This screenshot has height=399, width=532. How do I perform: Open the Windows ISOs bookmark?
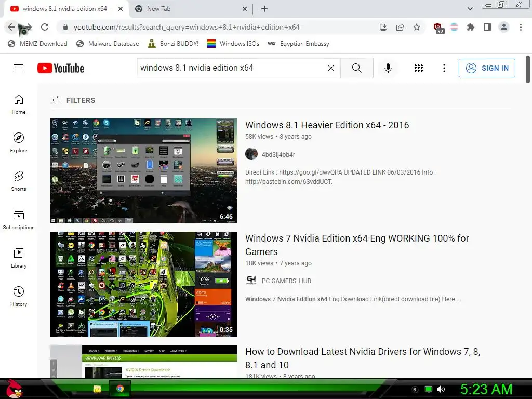tap(233, 44)
